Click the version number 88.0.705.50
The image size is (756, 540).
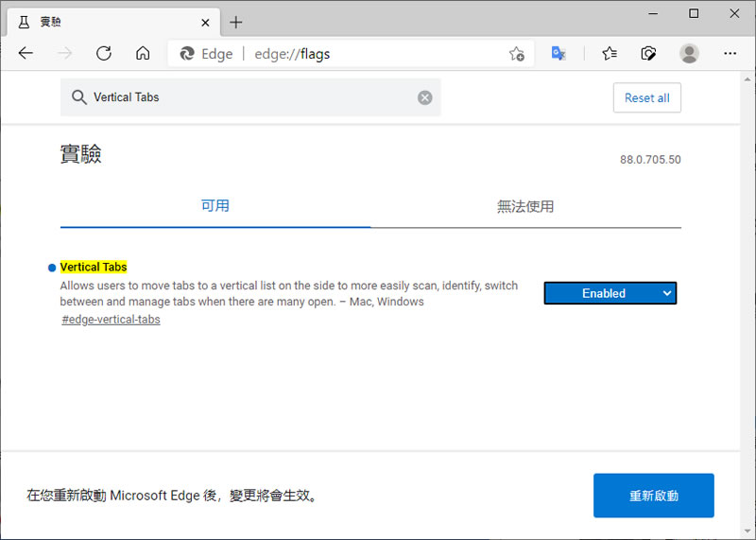tap(650, 159)
